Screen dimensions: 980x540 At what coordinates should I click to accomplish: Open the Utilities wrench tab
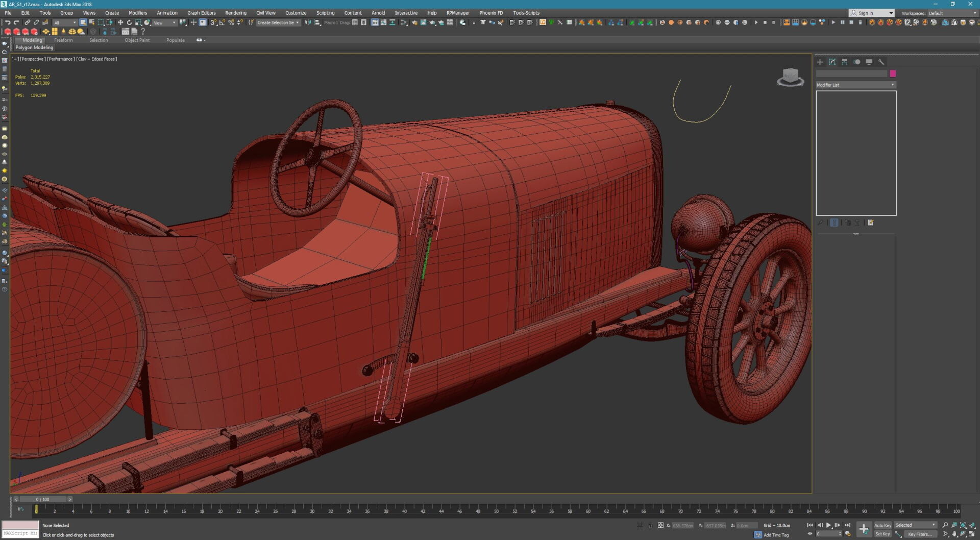881,62
